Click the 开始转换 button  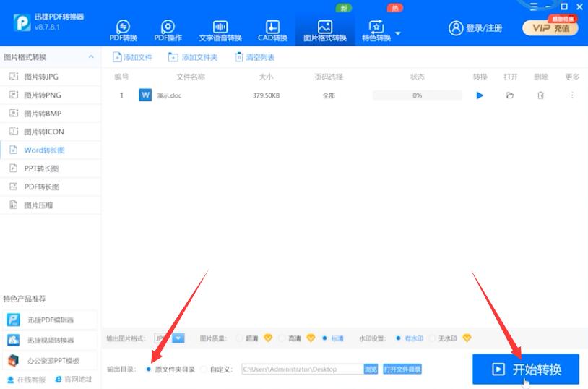pyautogui.click(x=525, y=369)
